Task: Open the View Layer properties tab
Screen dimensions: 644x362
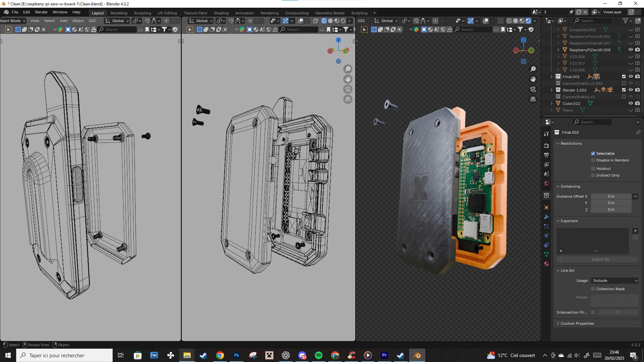Action: [546, 165]
